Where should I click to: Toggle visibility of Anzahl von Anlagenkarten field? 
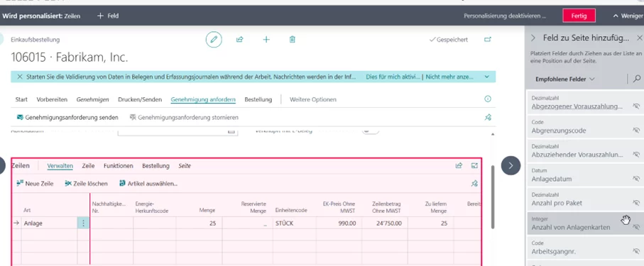pos(636,227)
